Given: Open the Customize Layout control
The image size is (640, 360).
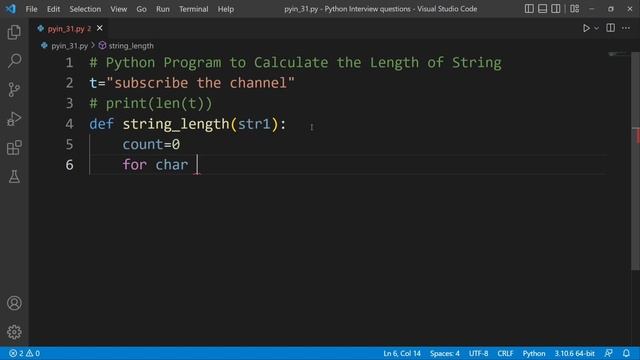Looking at the screenshot, I should 574,9.
